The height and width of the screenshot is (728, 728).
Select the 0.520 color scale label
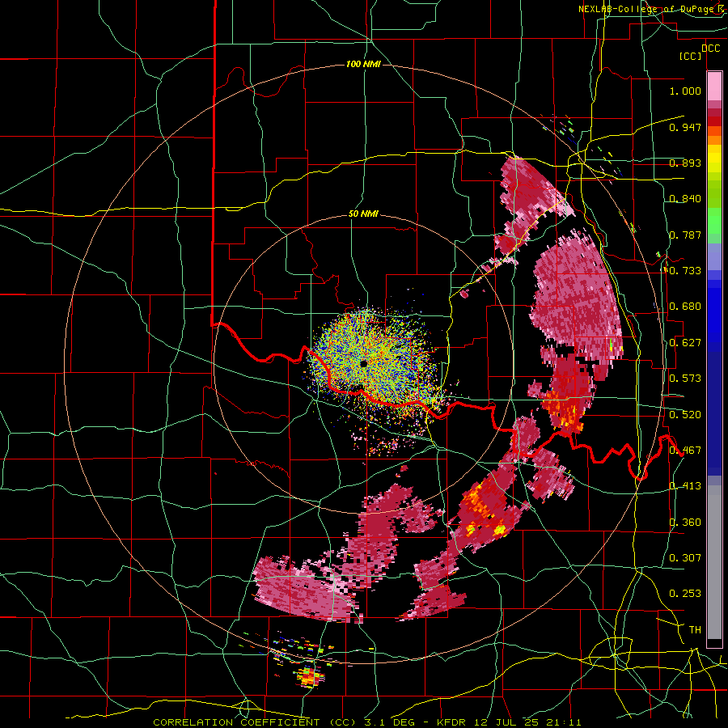point(685,415)
